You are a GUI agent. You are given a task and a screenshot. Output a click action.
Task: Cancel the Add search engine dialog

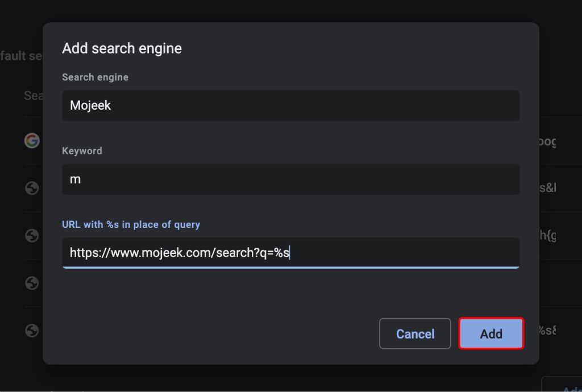pos(415,333)
